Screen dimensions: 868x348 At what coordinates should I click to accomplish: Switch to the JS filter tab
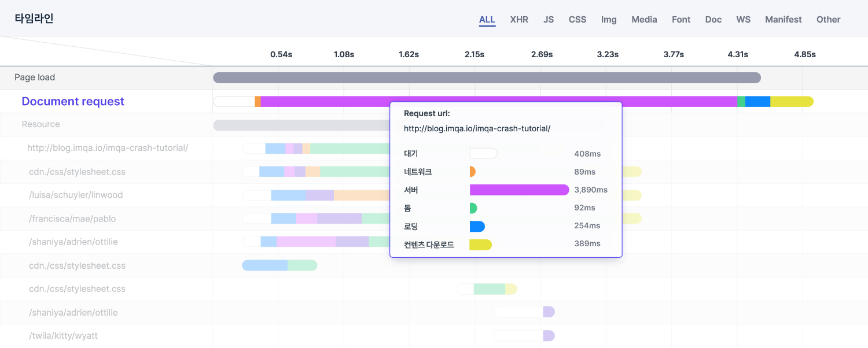[549, 20]
